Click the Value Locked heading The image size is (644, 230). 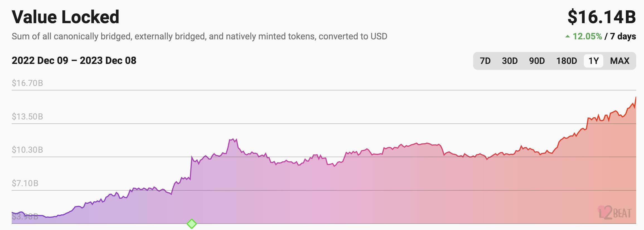66,17
